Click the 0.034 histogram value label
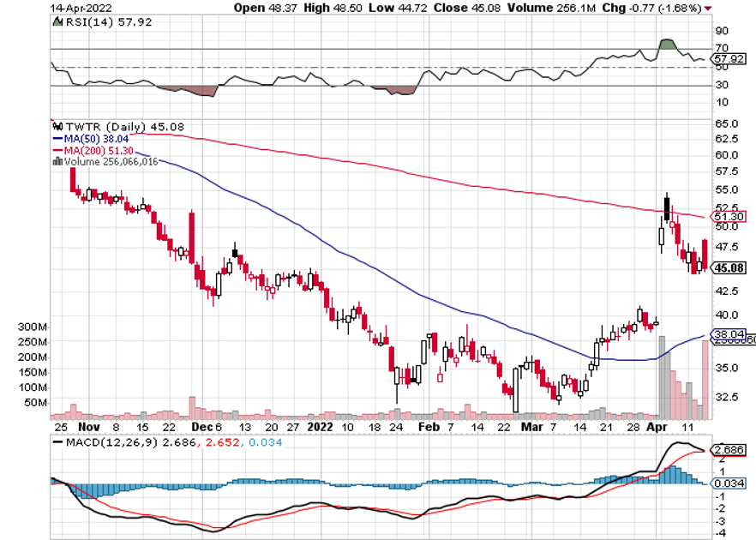The height and width of the screenshot is (540, 756). pyautogui.click(x=729, y=483)
